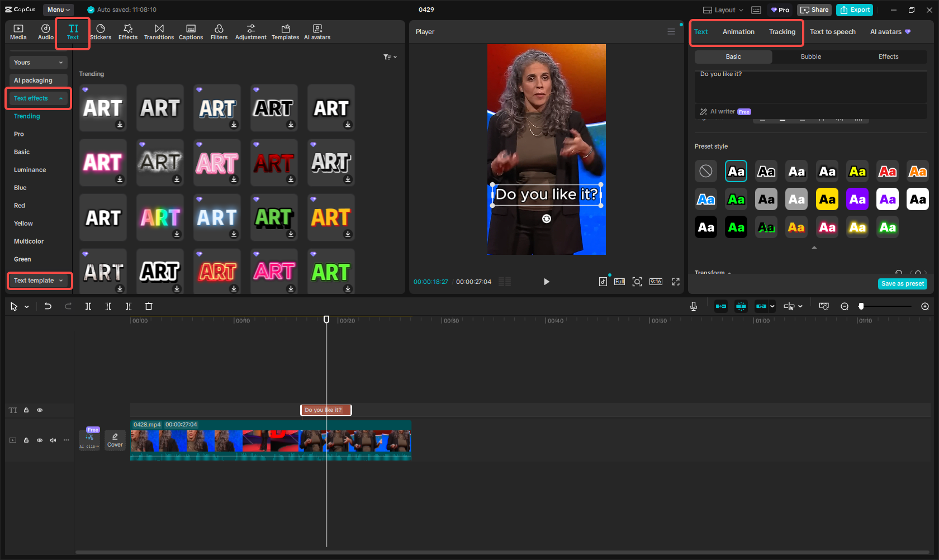This screenshot has height=560, width=939.
Task: Select the no-style preset option
Action: 706,171
